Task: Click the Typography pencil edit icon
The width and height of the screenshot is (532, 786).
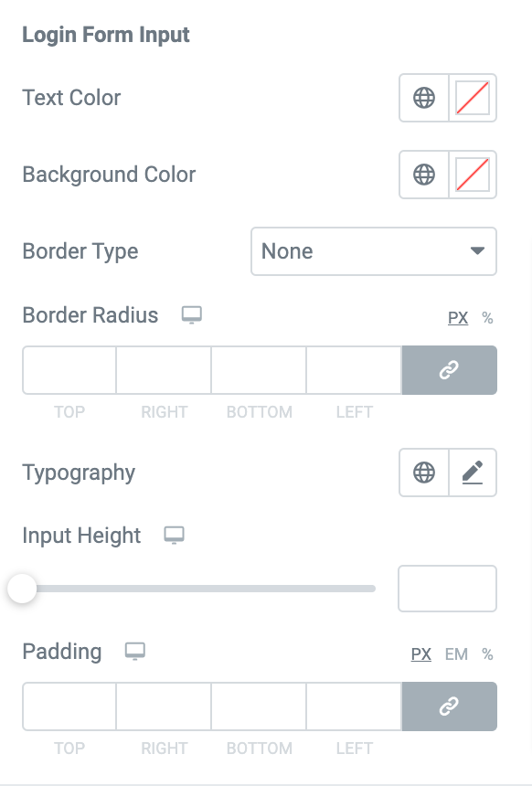Action: click(473, 473)
